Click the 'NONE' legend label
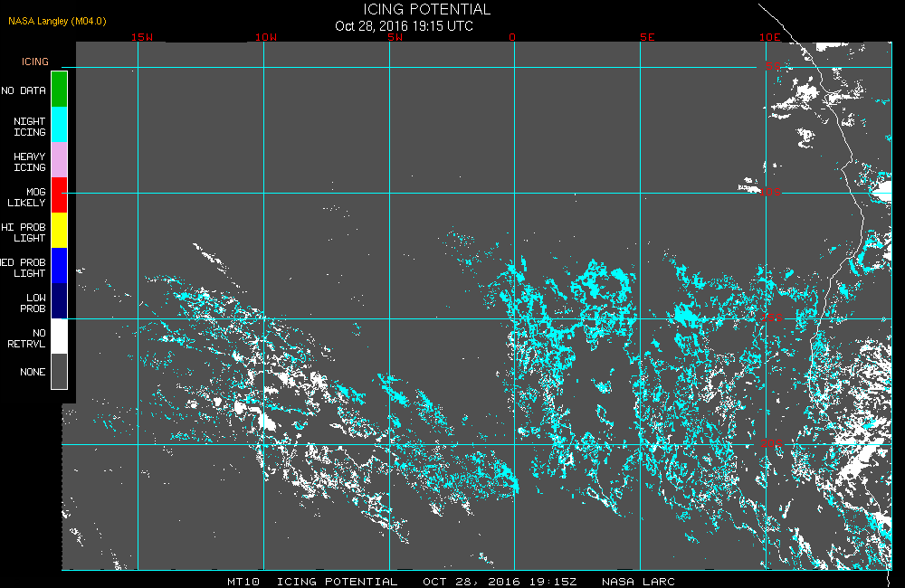905x588 pixels. (33, 372)
